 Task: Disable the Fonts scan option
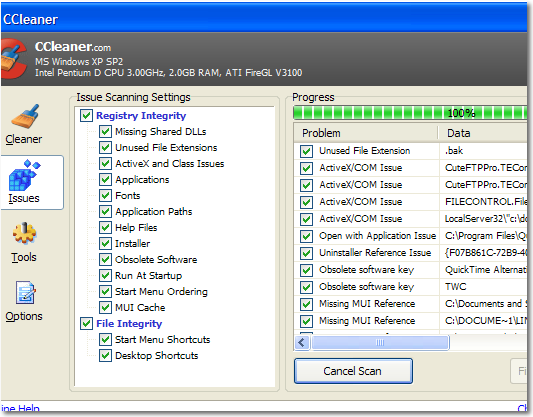[105, 195]
